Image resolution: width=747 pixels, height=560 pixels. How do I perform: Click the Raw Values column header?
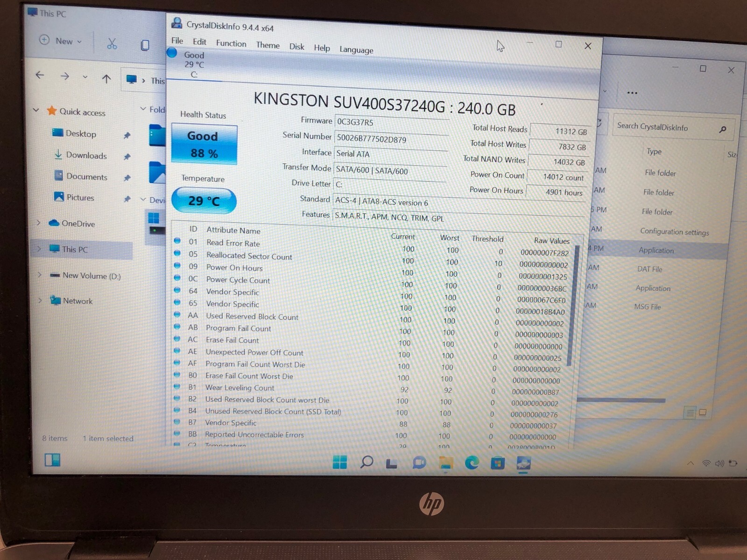pos(552,240)
